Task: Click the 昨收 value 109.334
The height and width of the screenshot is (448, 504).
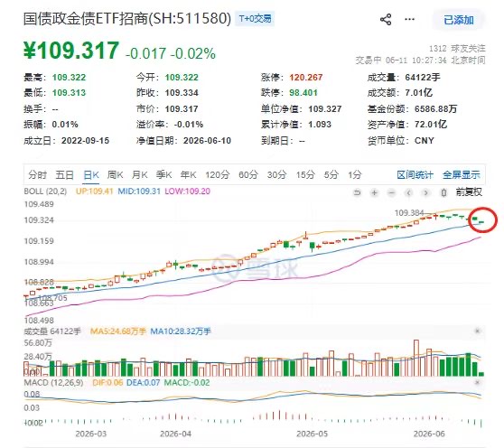Action: point(182,92)
